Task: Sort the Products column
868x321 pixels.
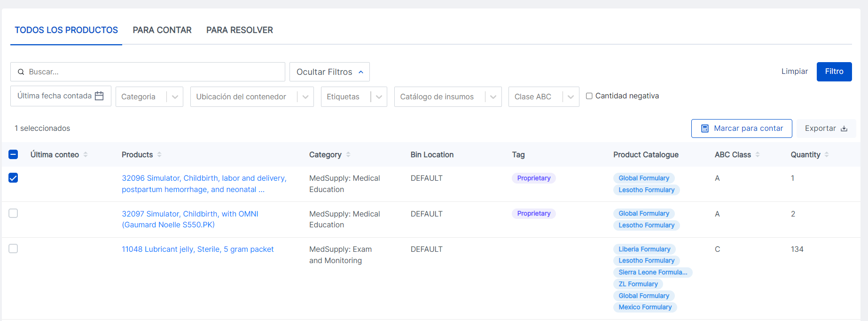Action: pos(159,154)
